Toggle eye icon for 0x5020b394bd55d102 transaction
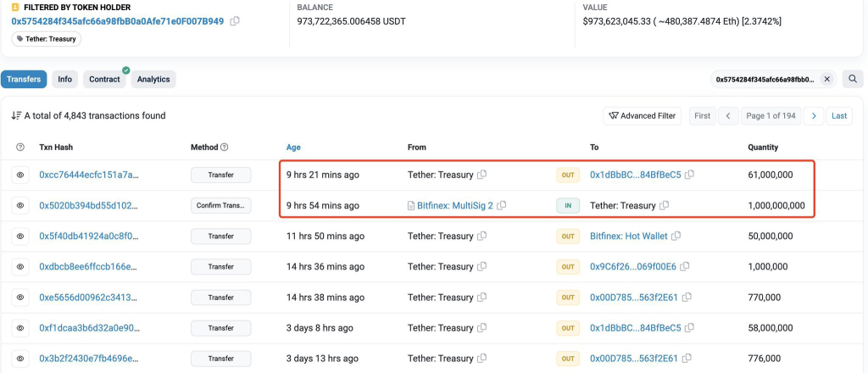The width and height of the screenshot is (868, 373). [20, 206]
